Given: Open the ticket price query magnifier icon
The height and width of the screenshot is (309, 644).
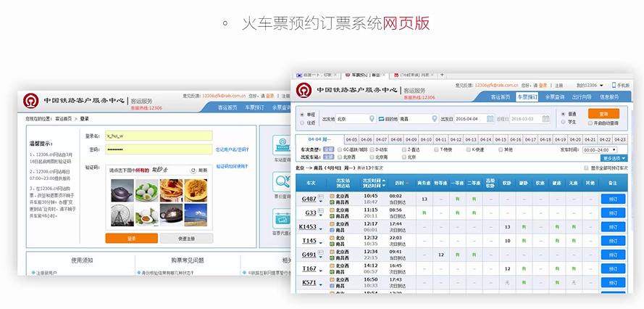Looking at the screenshot, I should pyautogui.click(x=282, y=181).
